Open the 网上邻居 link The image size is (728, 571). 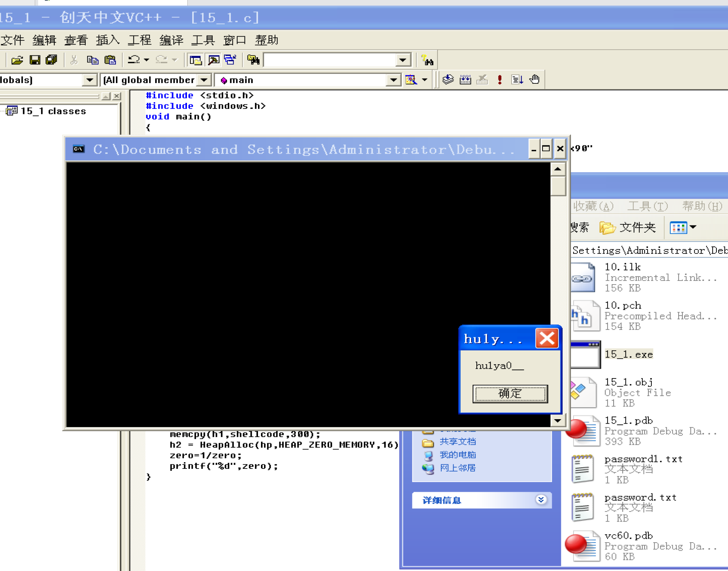pyautogui.click(x=457, y=468)
